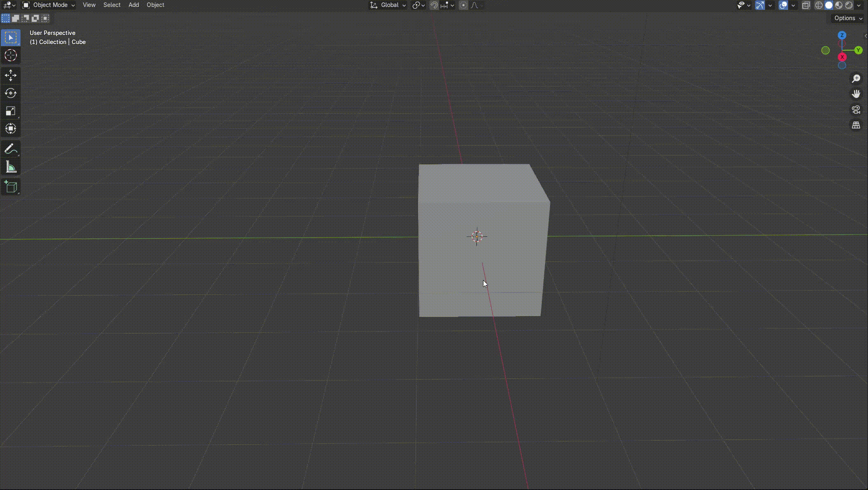Image resolution: width=868 pixels, height=490 pixels.
Task: Pick the Rotate tool
Action: coord(11,93)
